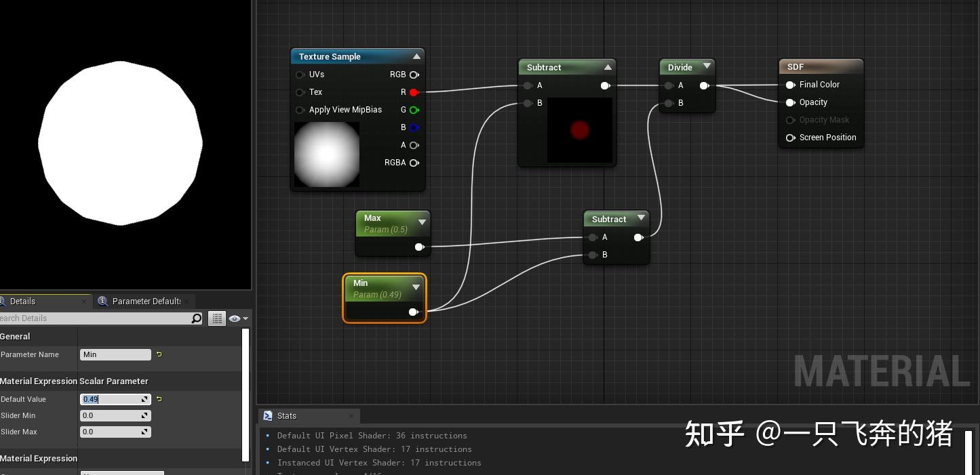The image size is (980, 475).
Task: Expand the Max Param node dropdown arrow
Action: (423, 221)
